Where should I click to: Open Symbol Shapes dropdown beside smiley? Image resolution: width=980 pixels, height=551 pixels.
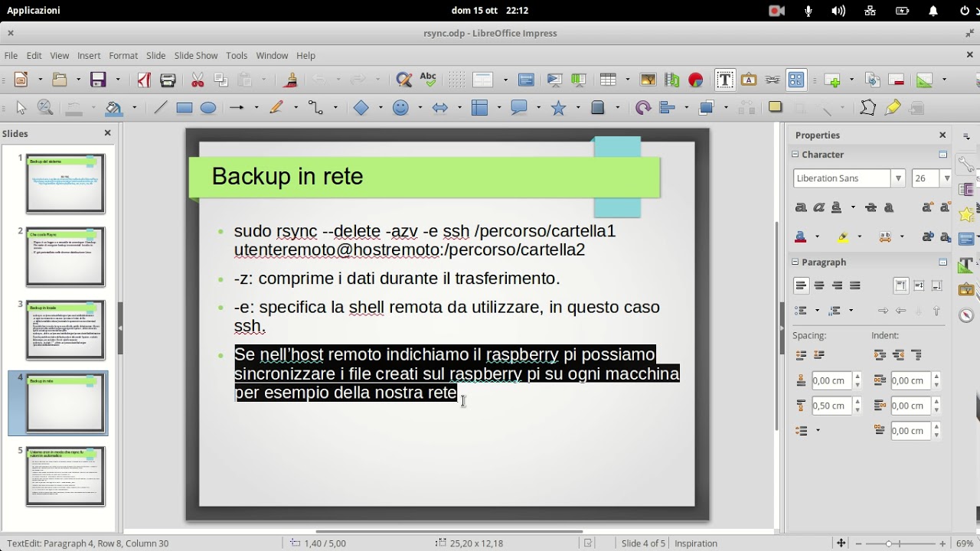pyautogui.click(x=420, y=108)
